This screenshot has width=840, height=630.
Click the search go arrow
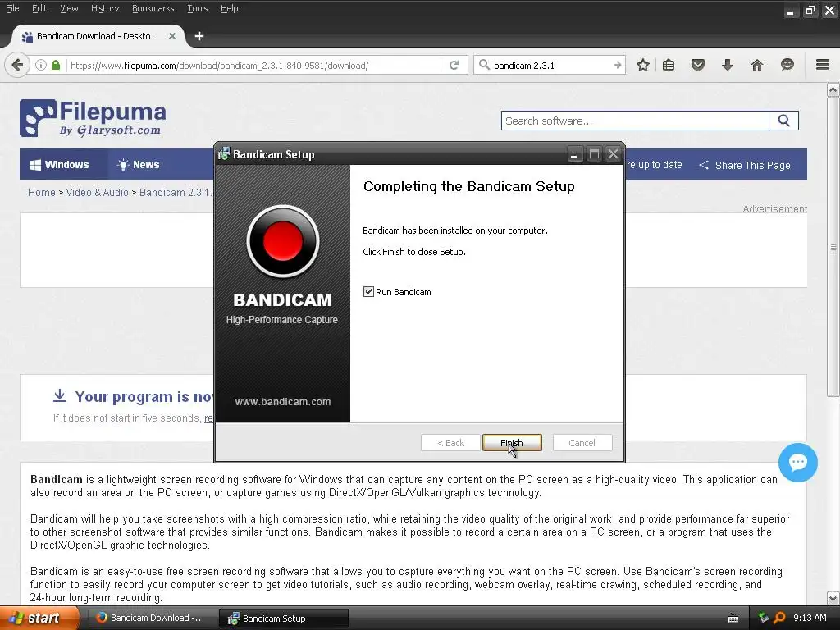coord(618,66)
